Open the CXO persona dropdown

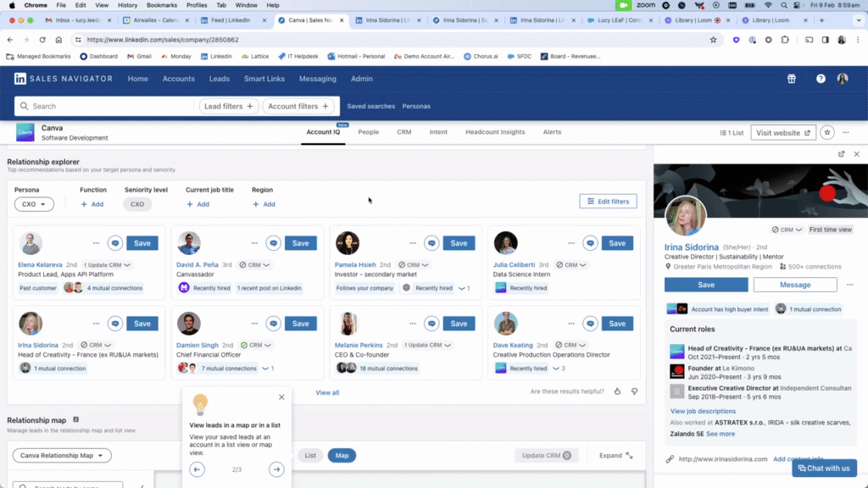(34, 204)
